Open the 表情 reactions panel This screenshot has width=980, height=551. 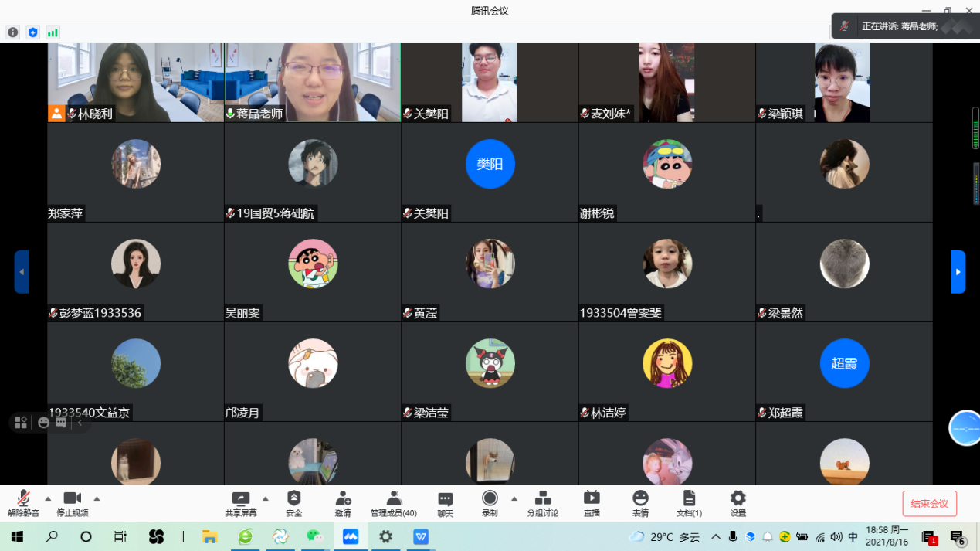640,503
